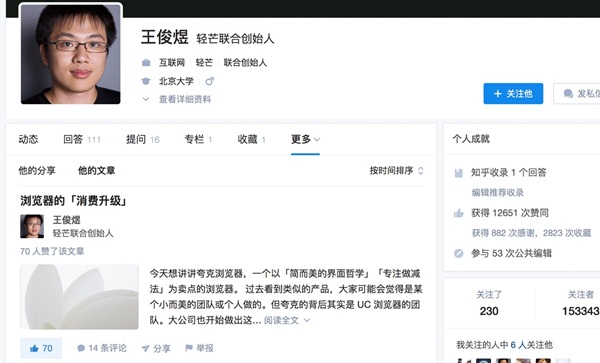Expand article with 阅读全文
The image size is (600, 363).
point(287,320)
